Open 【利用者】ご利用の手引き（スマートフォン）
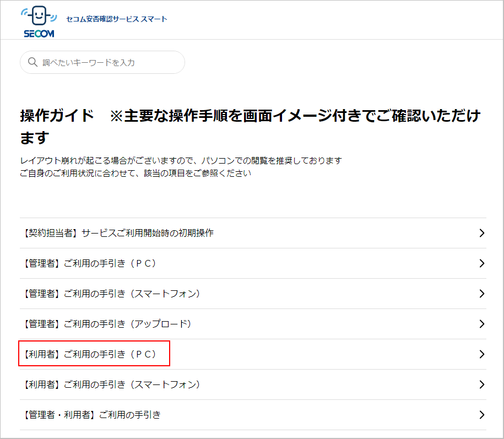504x439 pixels. coord(253,384)
